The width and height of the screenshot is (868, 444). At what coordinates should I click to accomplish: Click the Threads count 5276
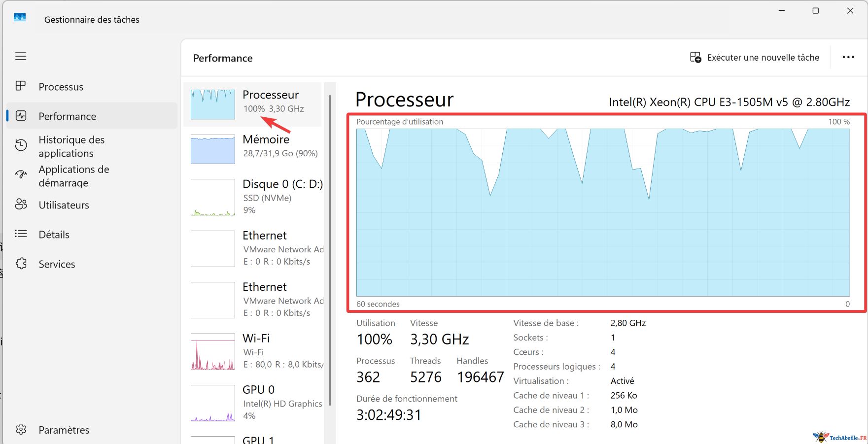click(426, 377)
